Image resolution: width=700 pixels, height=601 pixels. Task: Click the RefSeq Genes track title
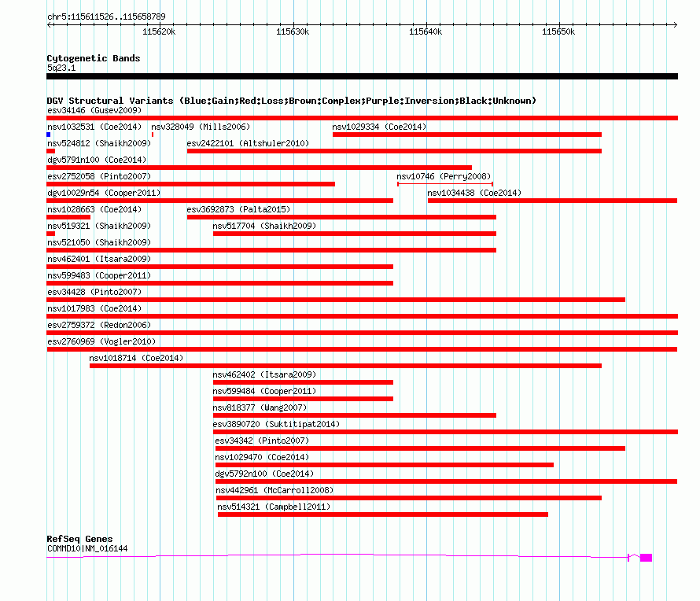coord(79,539)
